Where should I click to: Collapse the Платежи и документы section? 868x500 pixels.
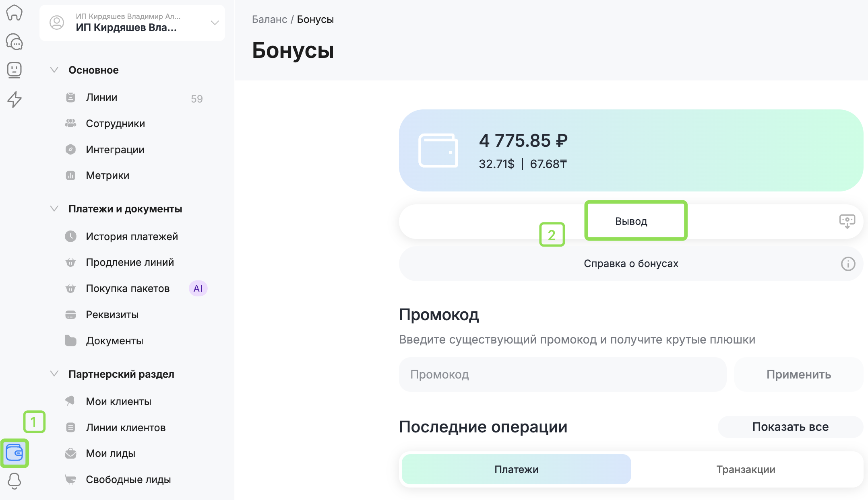click(54, 209)
